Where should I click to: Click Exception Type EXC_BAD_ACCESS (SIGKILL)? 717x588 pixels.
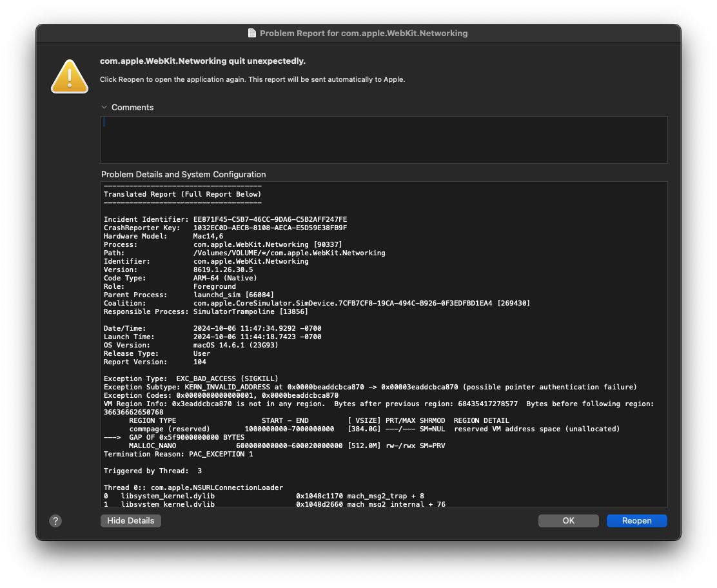pyautogui.click(x=191, y=378)
